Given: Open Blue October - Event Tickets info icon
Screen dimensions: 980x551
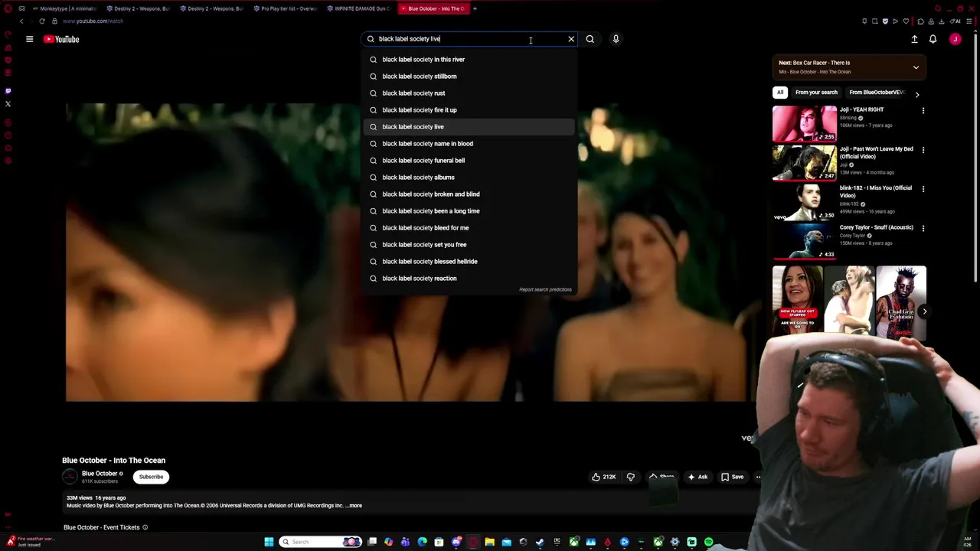Looking at the screenshot, I should [x=145, y=527].
